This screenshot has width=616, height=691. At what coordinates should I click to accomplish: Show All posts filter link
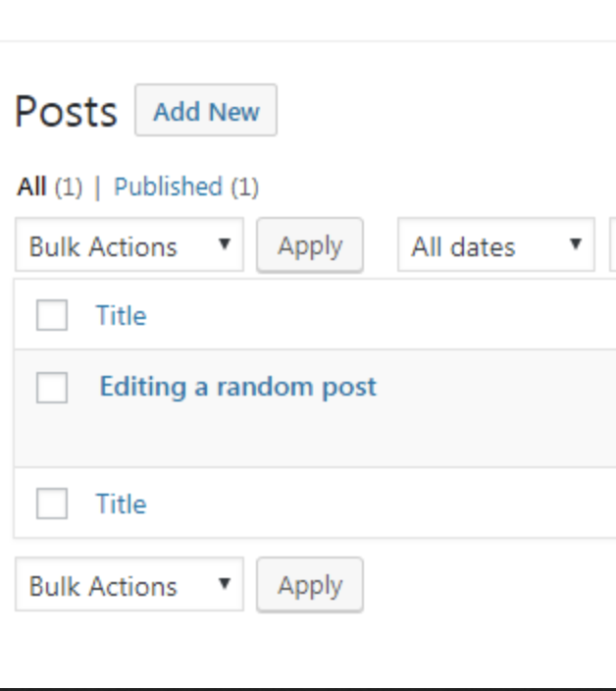(31, 186)
